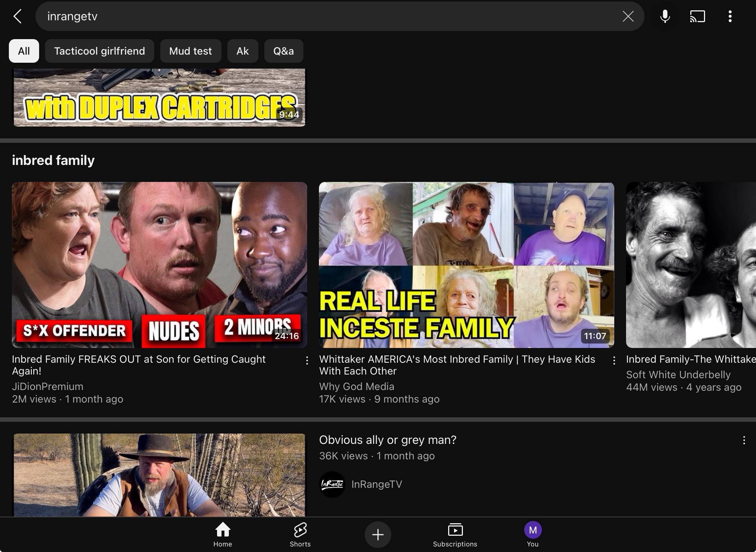Click the 44M views · 4 years ago text

click(x=684, y=387)
